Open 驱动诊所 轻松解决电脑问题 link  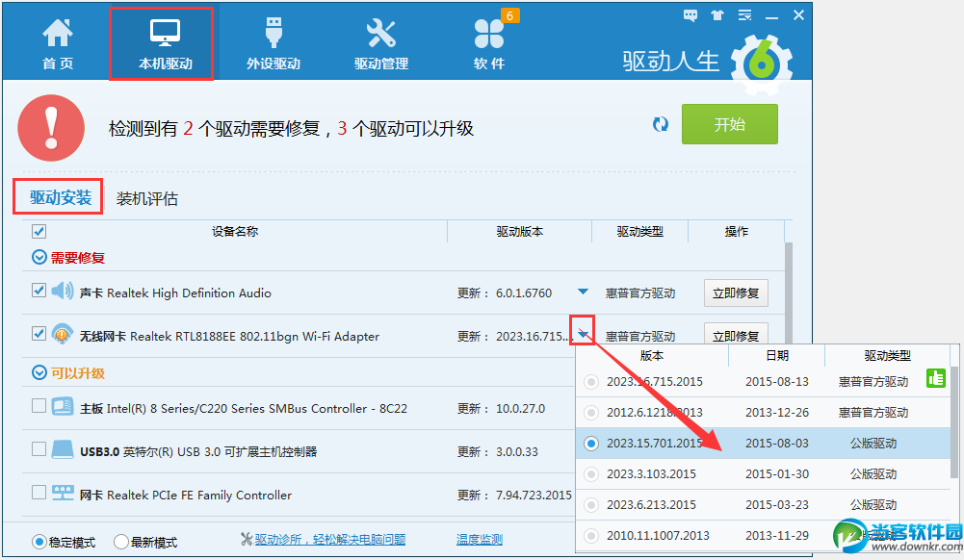point(330,539)
